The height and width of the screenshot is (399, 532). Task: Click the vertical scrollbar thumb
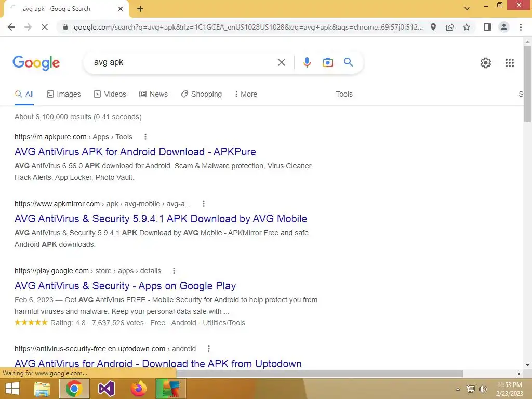(527, 84)
